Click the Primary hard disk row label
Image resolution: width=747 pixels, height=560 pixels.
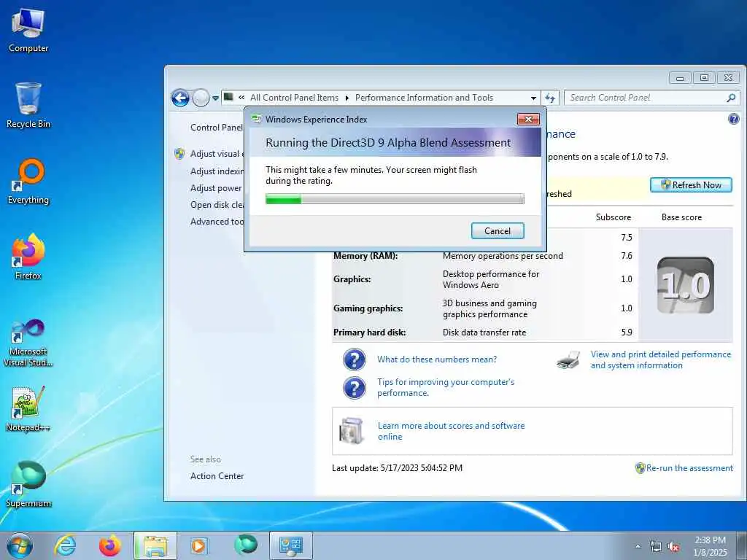tap(370, 332)
